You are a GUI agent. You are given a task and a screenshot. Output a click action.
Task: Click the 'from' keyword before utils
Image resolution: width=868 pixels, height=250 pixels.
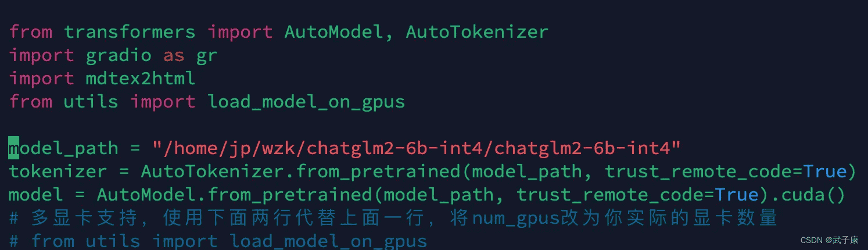point(30,102)
